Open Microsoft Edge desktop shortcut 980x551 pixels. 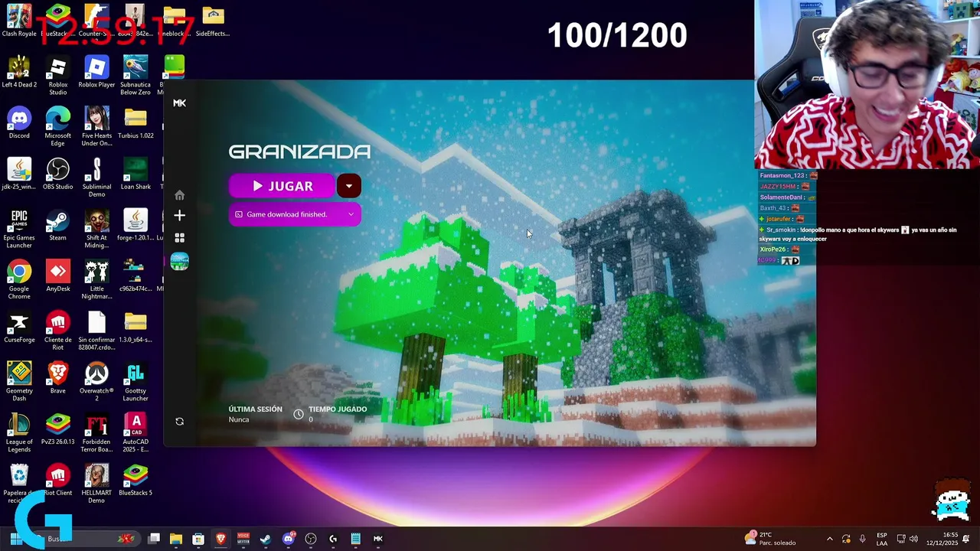[x=57, y=127]
